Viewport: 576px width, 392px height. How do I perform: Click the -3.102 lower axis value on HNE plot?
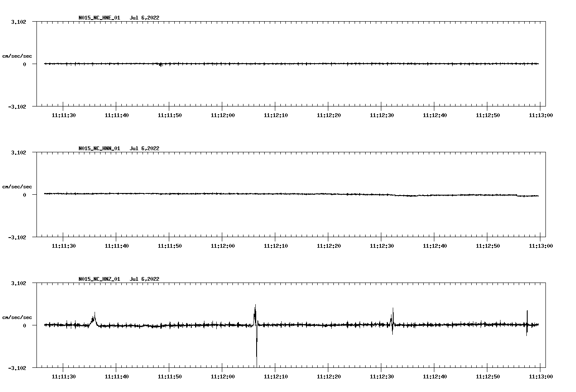[17, 107]
